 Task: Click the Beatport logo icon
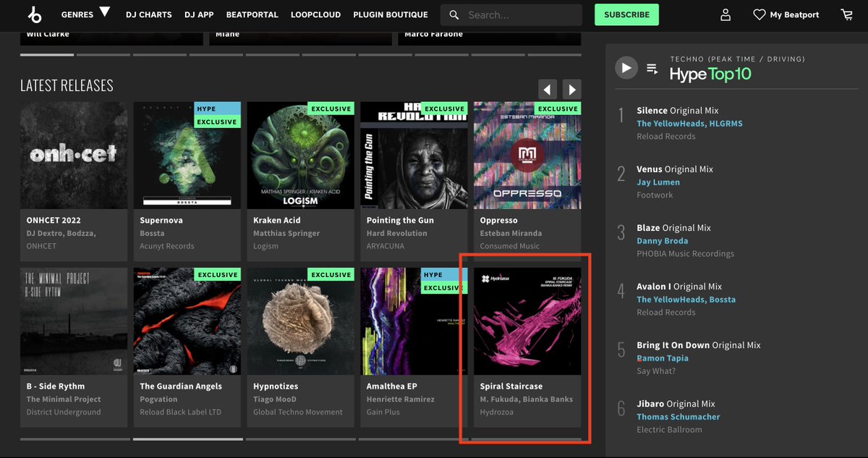[x=34, y=14]
